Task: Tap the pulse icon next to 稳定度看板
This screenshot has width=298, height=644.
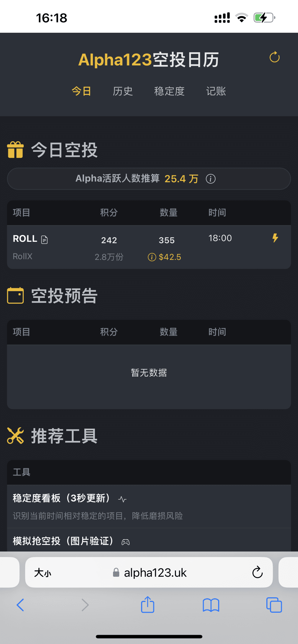Action: (x=122, y=499)
